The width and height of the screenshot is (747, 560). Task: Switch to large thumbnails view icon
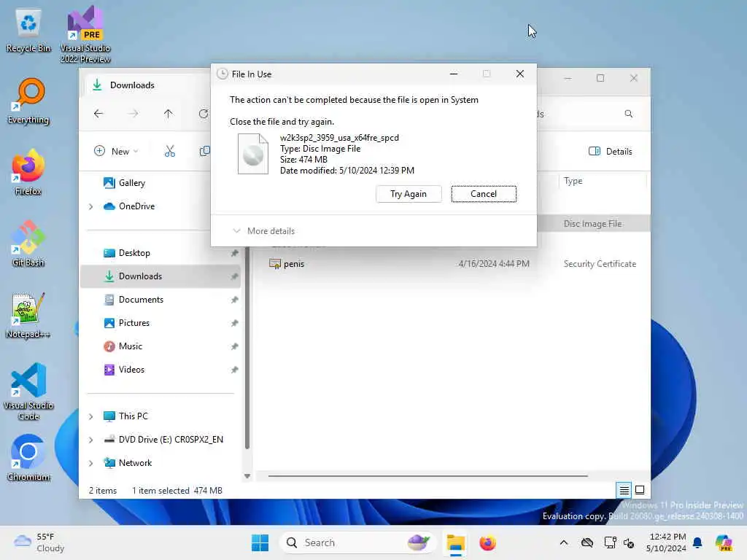[640, 490]
